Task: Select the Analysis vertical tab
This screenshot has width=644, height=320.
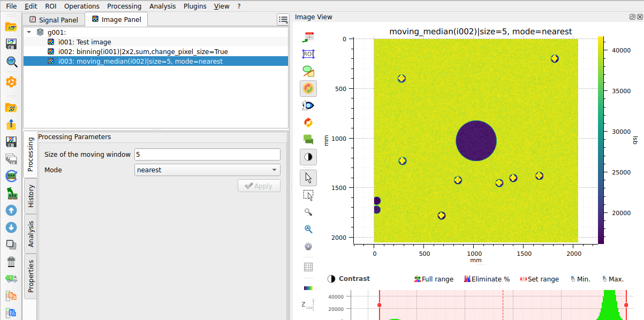Action: 31,234
